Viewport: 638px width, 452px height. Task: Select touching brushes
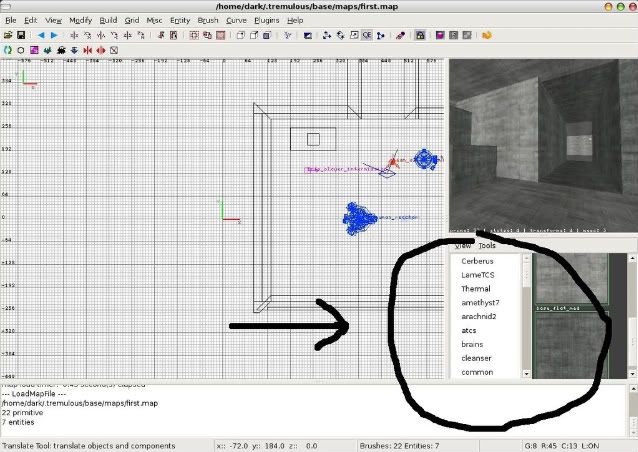(161, 35)
